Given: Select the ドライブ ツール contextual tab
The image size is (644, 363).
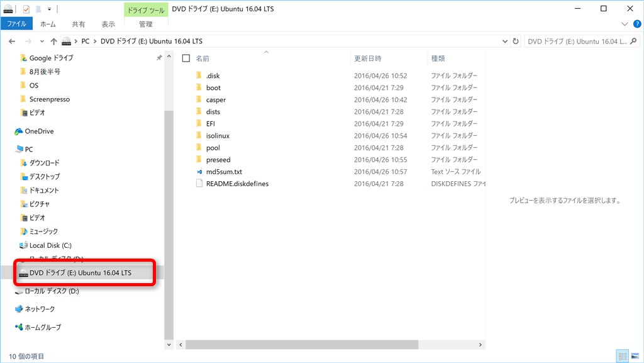Looking at the screenshot, I should 145,10.
